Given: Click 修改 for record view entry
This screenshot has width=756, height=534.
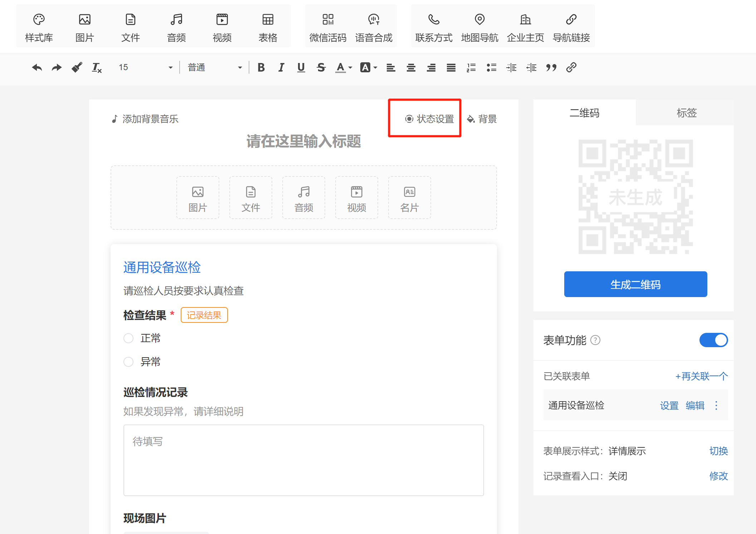Looking at the screenshot, I should click(x=718, y=476).
